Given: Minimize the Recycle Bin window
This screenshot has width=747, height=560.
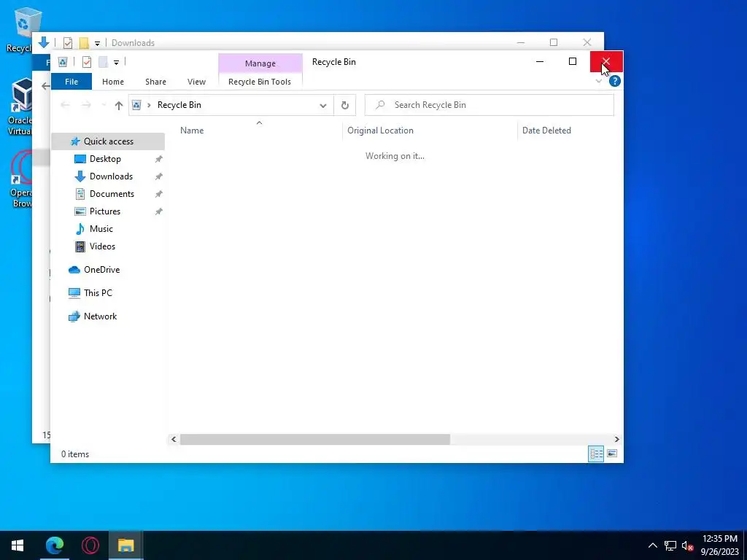Looking at the screenshot, I should [x=540, y=61].
